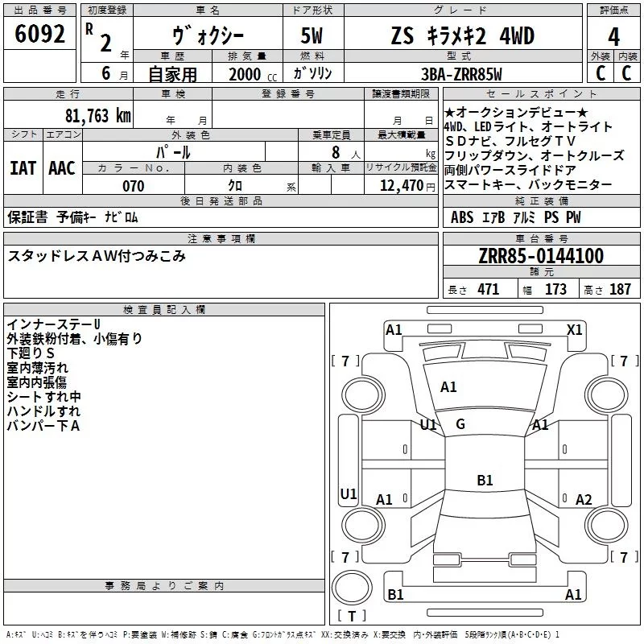Select the fuel type ガソリン
The height and width of the screenshot is (644, 644).
point(312,73)
